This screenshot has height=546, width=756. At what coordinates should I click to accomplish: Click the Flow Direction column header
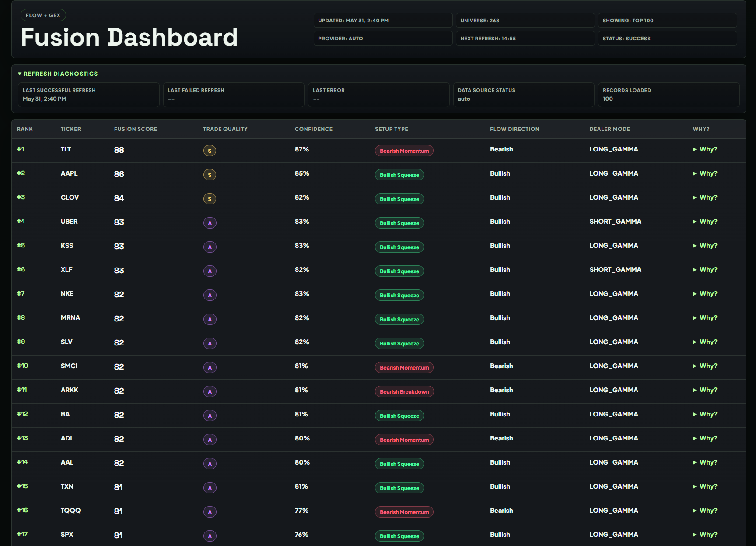tap(514, 129)
